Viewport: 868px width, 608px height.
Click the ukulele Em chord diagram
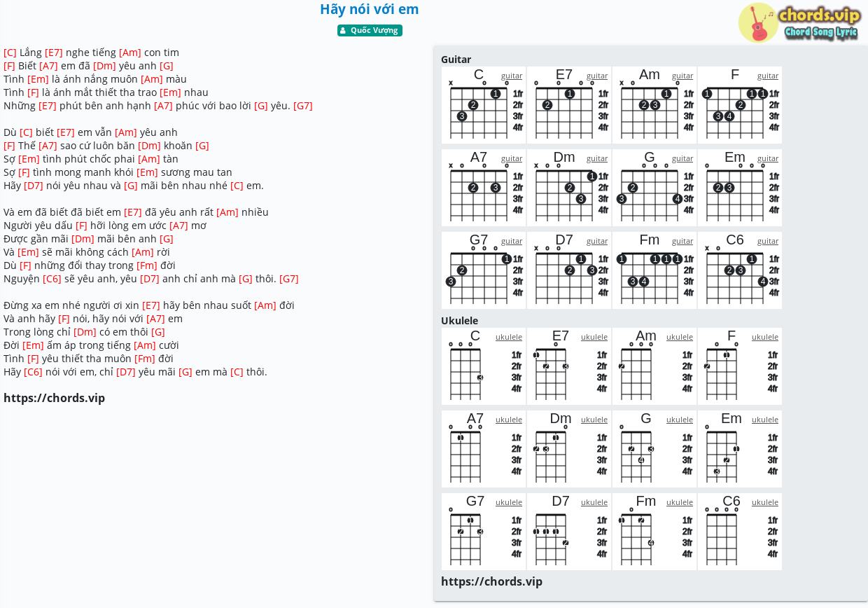(740, 449)
